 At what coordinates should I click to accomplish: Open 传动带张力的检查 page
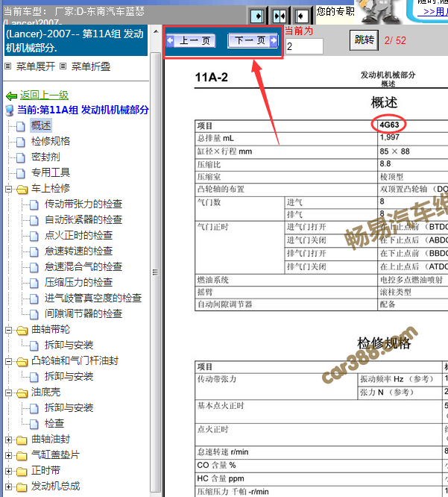pos(83,204)
